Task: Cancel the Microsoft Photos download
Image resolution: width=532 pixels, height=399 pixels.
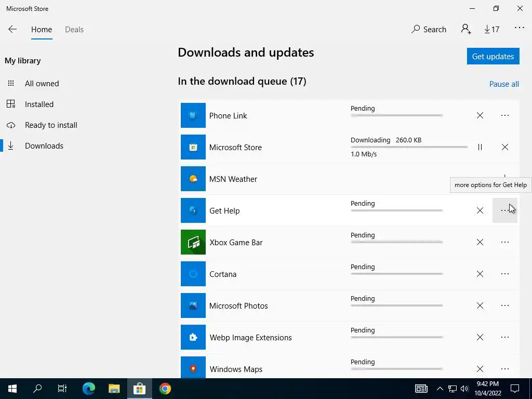Action: point(480,305)
